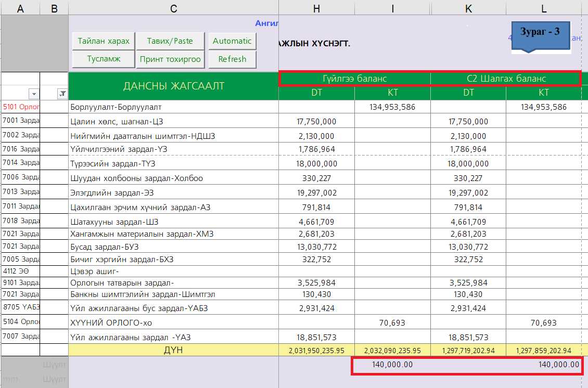This screenshot has width=588, height=388.
Task: Click the Automatic button
Action: pyautogui.click(x=232, y=41)
